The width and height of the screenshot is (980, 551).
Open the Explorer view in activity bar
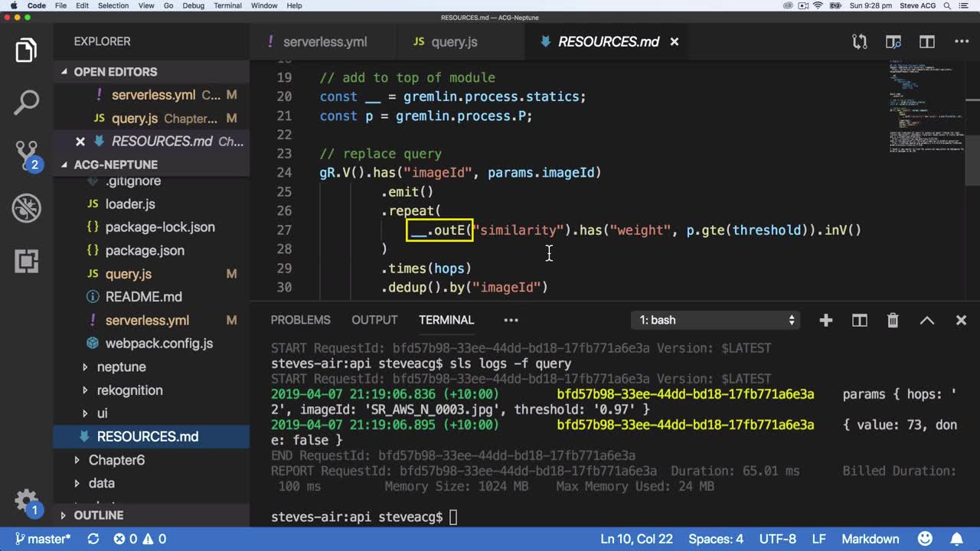26,51
